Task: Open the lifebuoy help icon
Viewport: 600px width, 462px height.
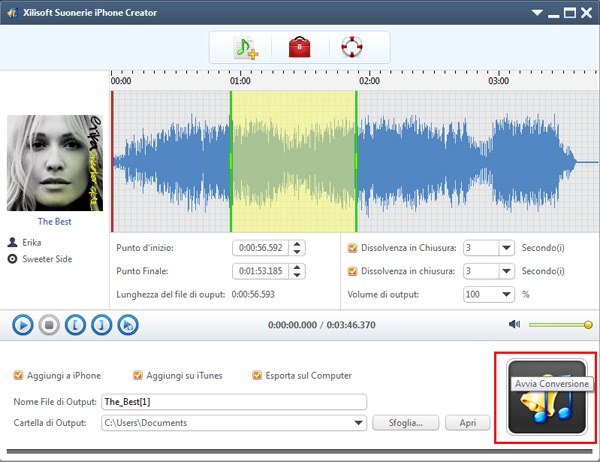Action: 352,47
